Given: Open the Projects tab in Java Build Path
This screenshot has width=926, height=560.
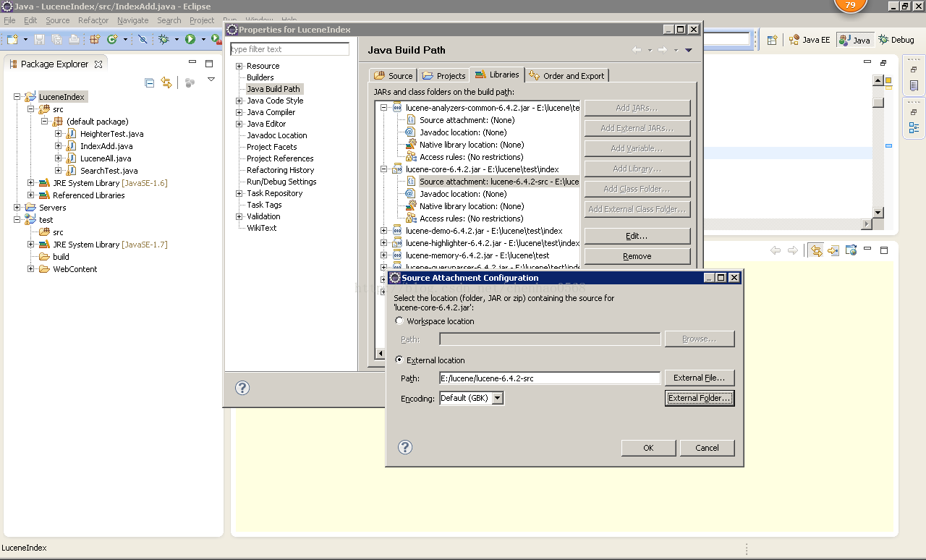Looking at the screenshot, I should point(443,75).
